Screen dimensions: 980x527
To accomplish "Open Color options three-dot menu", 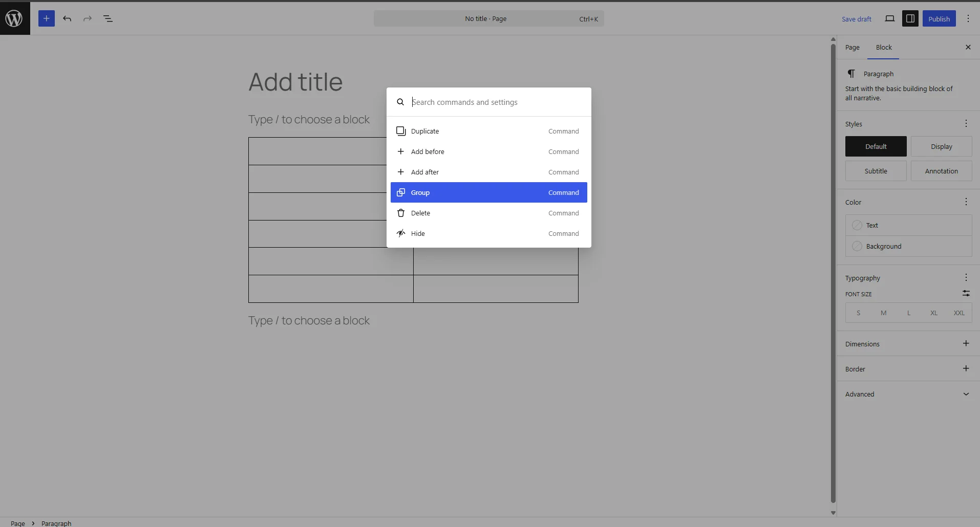I will click(x=966, y=202).
